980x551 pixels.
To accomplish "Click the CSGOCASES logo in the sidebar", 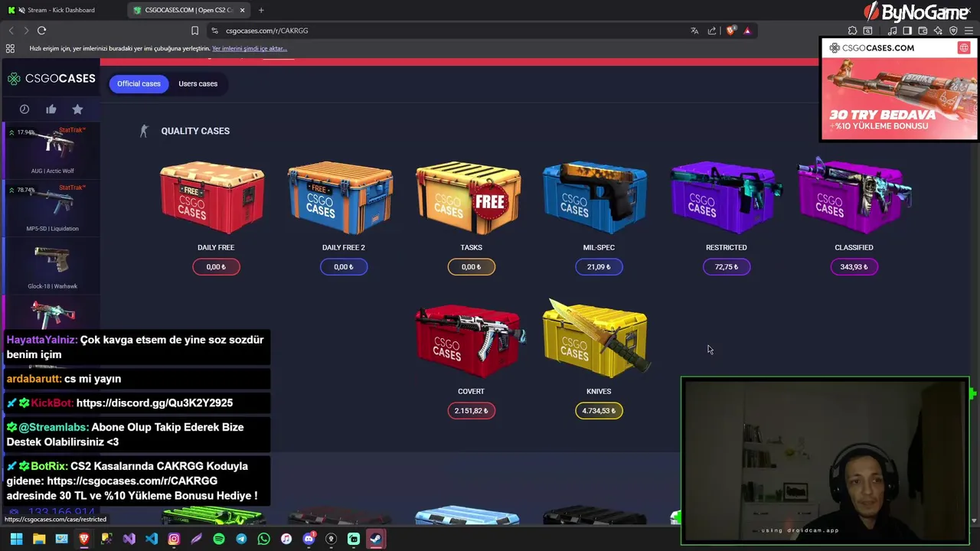I will point(52,78).
